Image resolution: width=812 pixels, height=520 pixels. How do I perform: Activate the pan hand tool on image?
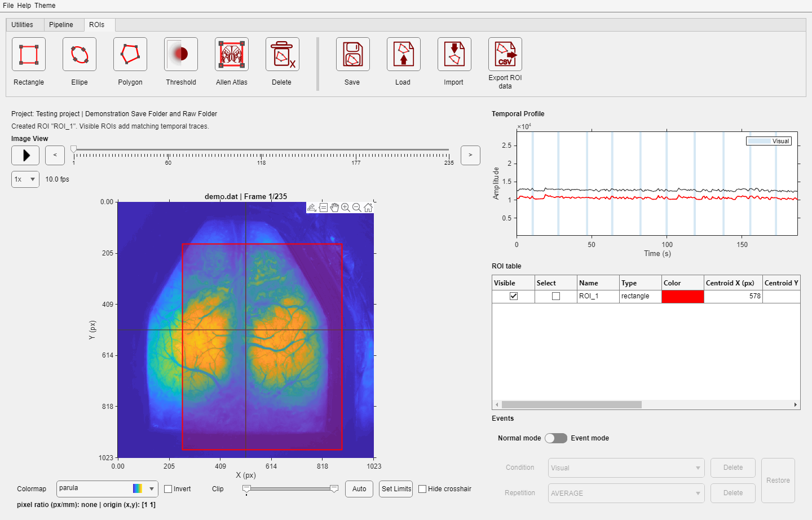pyautogui.click(x=334, y=208)
